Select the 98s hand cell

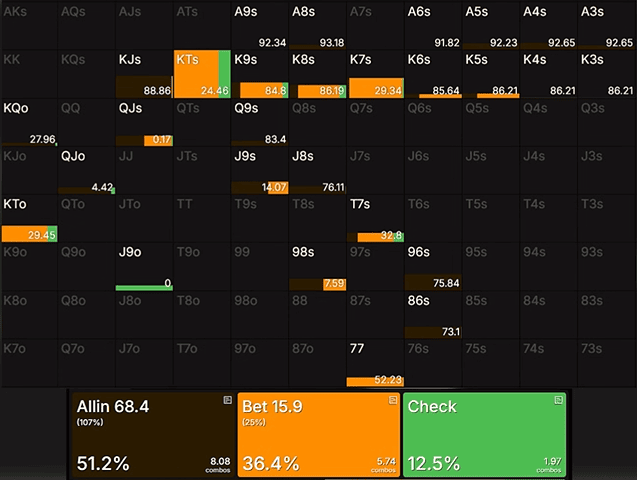tap(318, 266)
